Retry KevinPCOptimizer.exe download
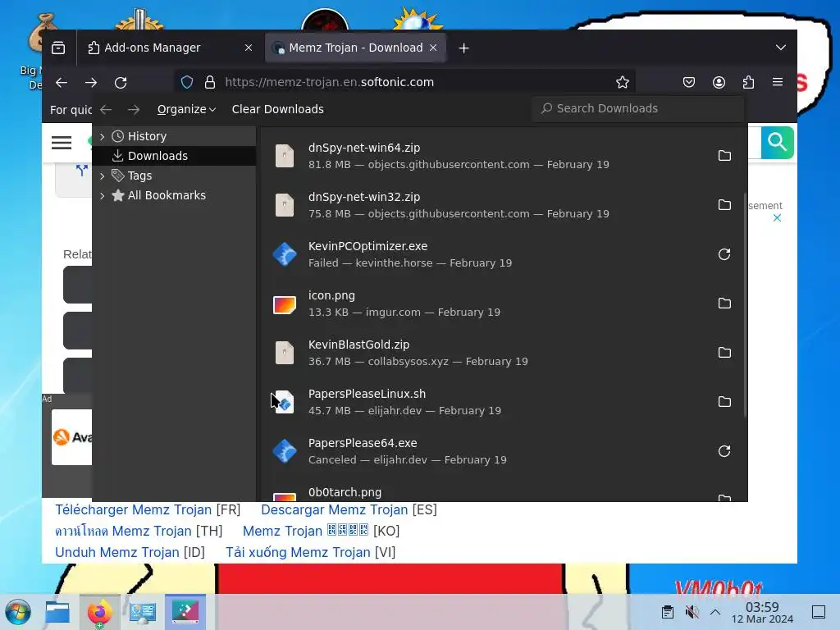The width and height of the screenshot is (840, 630). [x=724, y=254]
